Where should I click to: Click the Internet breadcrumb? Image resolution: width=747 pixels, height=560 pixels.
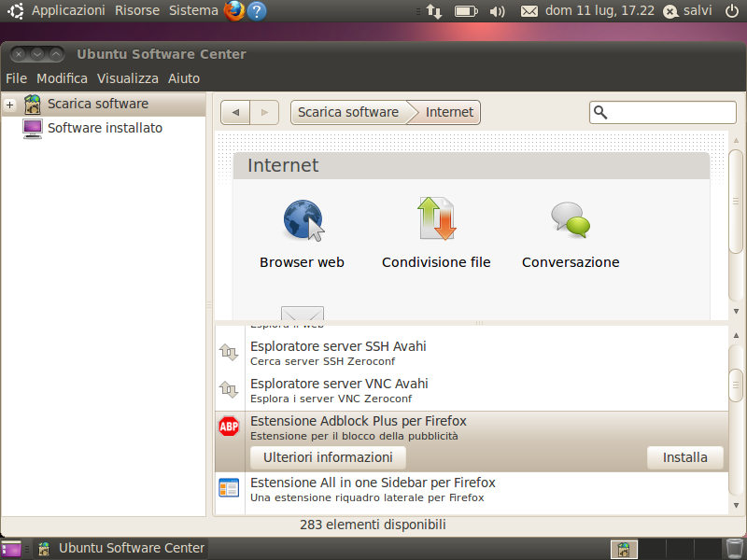point(449,112)
